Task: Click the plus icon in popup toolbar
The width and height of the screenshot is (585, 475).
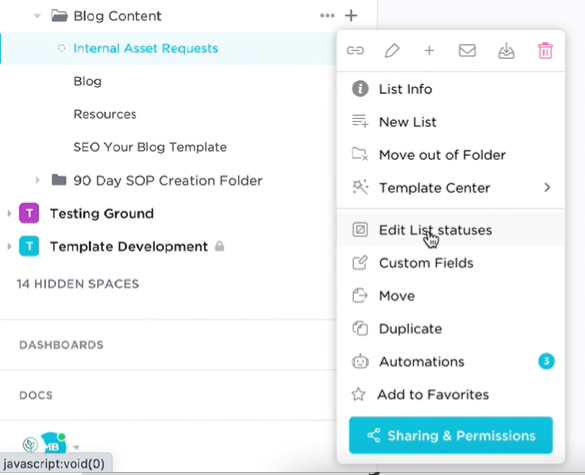Action: [x=429, y=50]
